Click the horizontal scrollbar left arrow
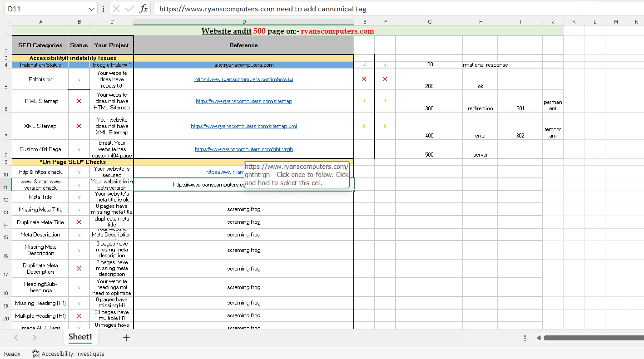 pos(539,338)
